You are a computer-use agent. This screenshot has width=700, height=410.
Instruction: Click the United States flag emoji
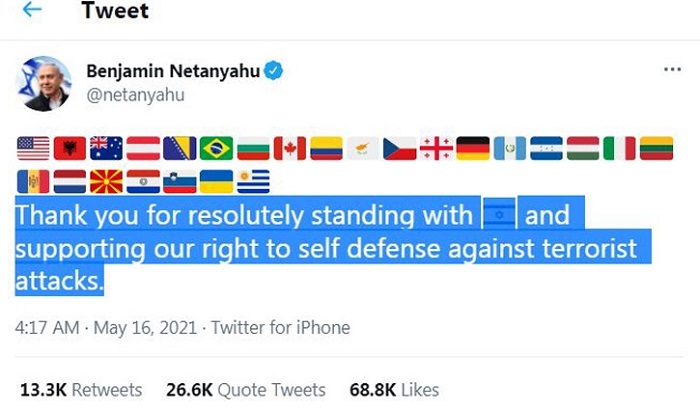click(x=33, y=148)
